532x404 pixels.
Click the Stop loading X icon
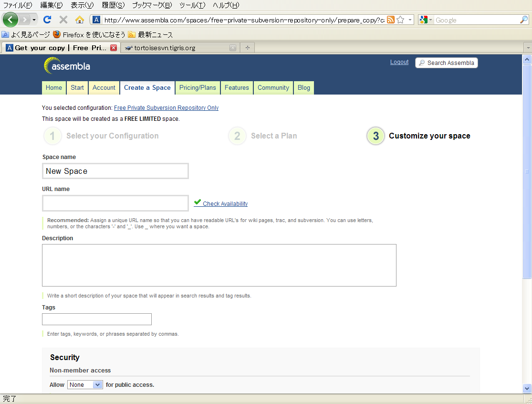63,20
